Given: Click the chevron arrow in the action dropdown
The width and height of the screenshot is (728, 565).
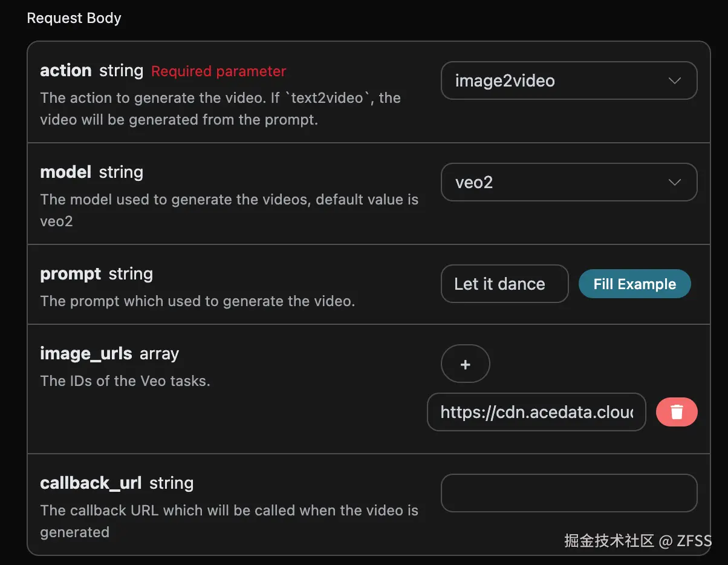Looking at the screenshot, I should point(675,80).
